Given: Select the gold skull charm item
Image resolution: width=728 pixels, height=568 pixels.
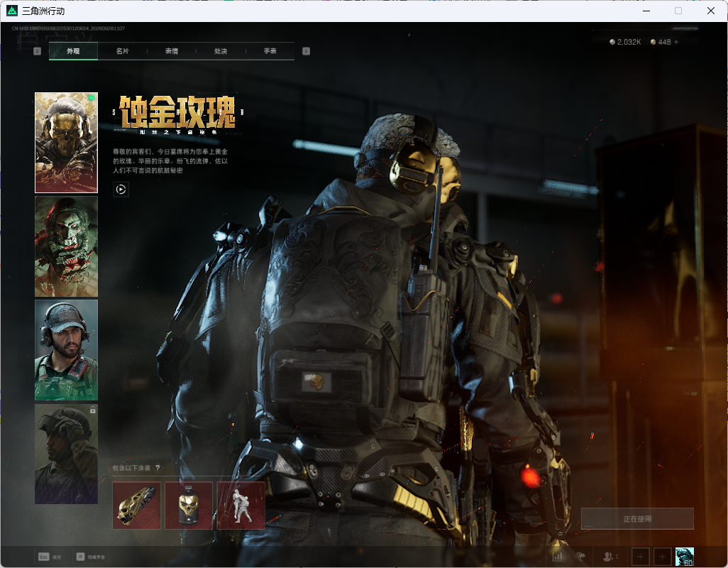Looking at the screenshot, I should point(189,506).
